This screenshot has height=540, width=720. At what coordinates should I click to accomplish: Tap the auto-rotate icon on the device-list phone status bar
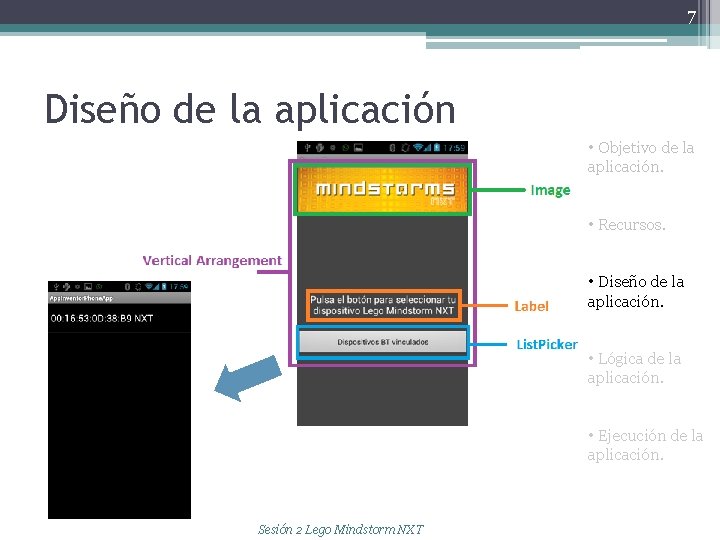(x=138, y=287)
